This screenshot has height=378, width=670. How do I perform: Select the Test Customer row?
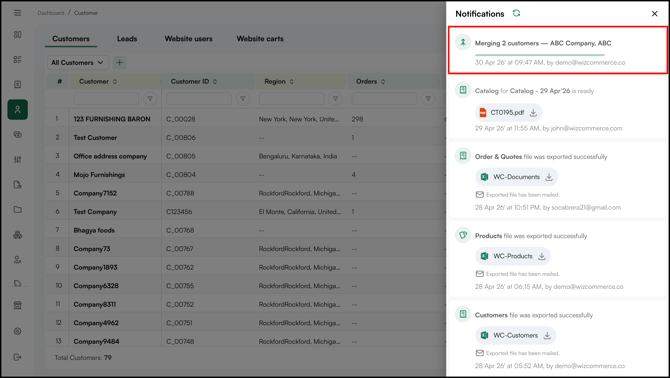pos(245,138)
